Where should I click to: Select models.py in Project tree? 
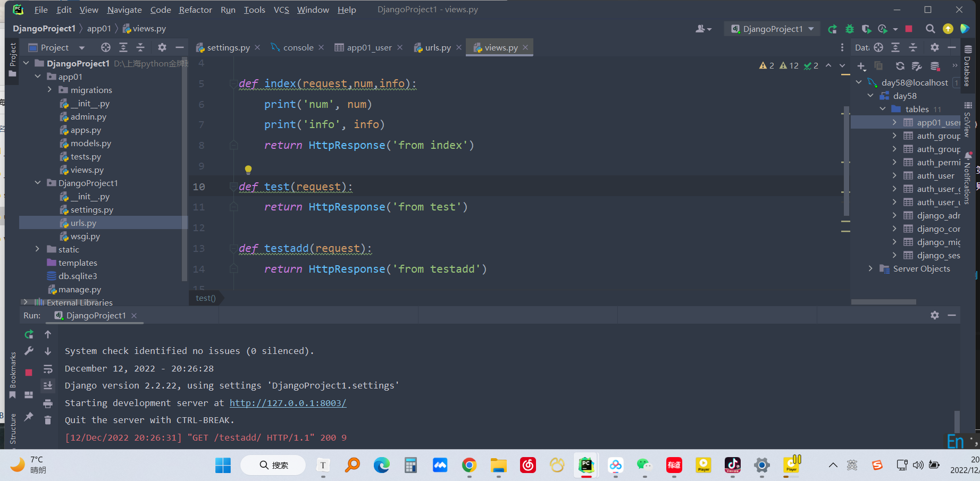tap(91, 143)
